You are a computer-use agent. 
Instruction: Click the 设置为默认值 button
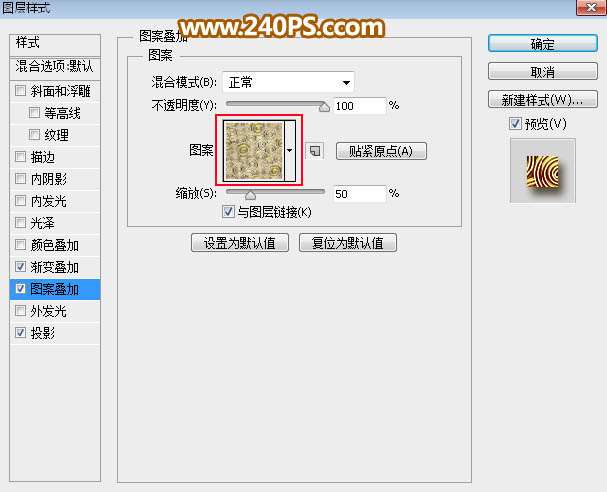pyautogui.click(x=240, y=243)
